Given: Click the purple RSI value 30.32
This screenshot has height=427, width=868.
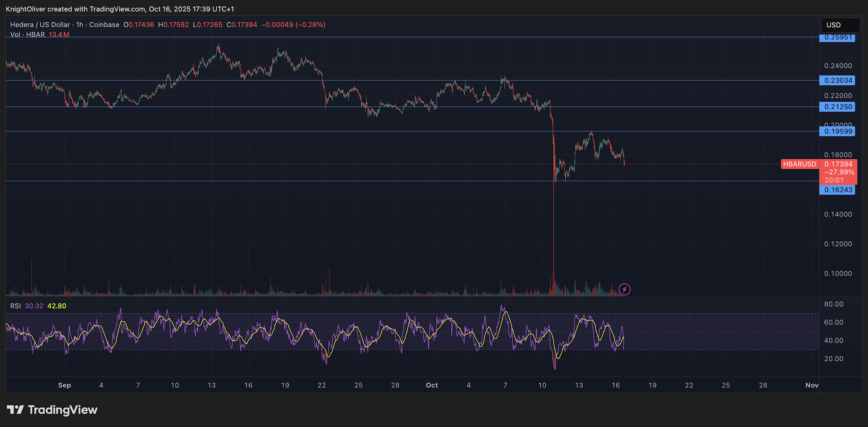Looking at the screenshot, I should (x=34, y=306).
